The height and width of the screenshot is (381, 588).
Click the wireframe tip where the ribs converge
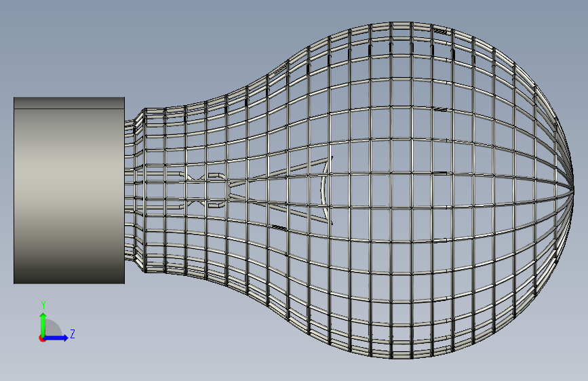click(573, 190)
